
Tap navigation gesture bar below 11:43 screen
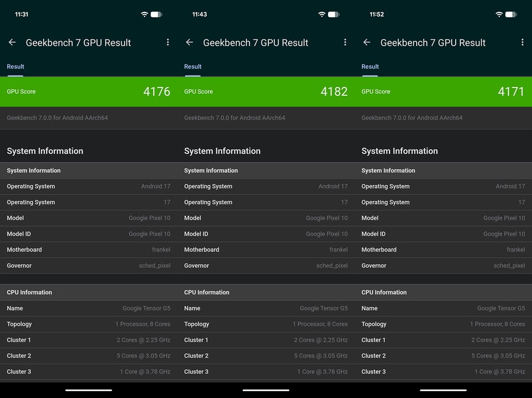(x=266, y=390)
